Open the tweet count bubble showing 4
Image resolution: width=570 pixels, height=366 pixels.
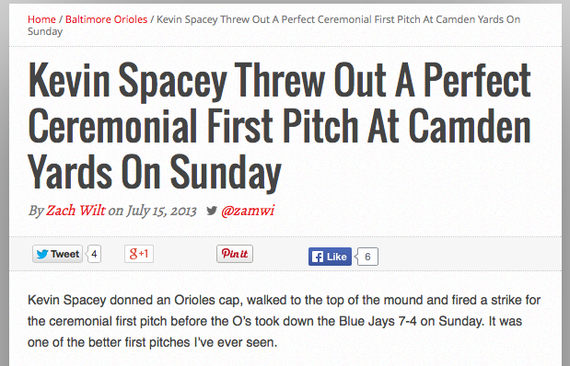point(94,254)
